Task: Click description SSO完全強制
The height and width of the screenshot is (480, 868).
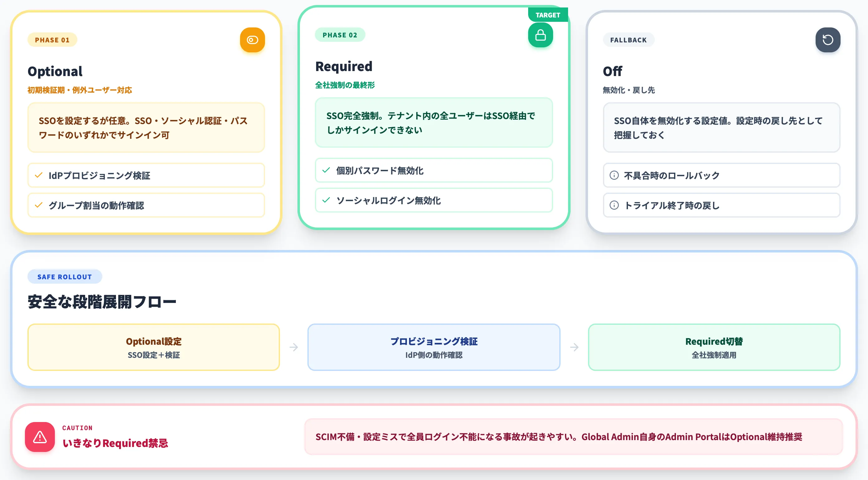Action: pos(434,122)
